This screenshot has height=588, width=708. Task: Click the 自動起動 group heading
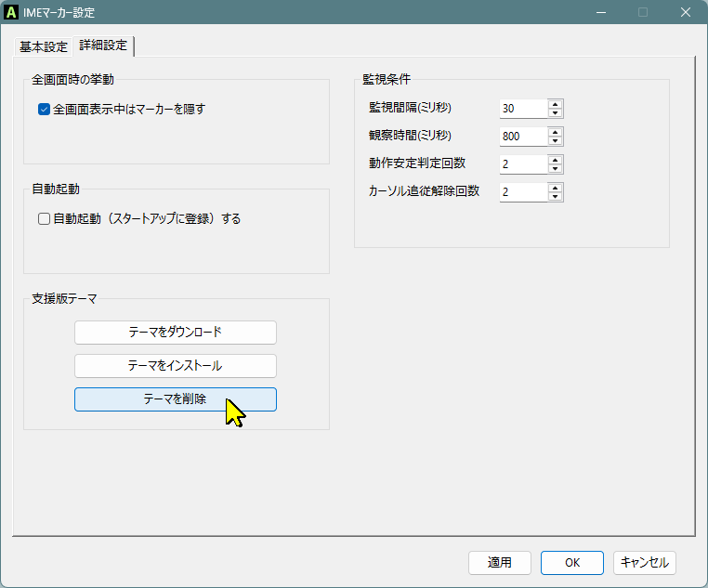(x=56, y=189)
